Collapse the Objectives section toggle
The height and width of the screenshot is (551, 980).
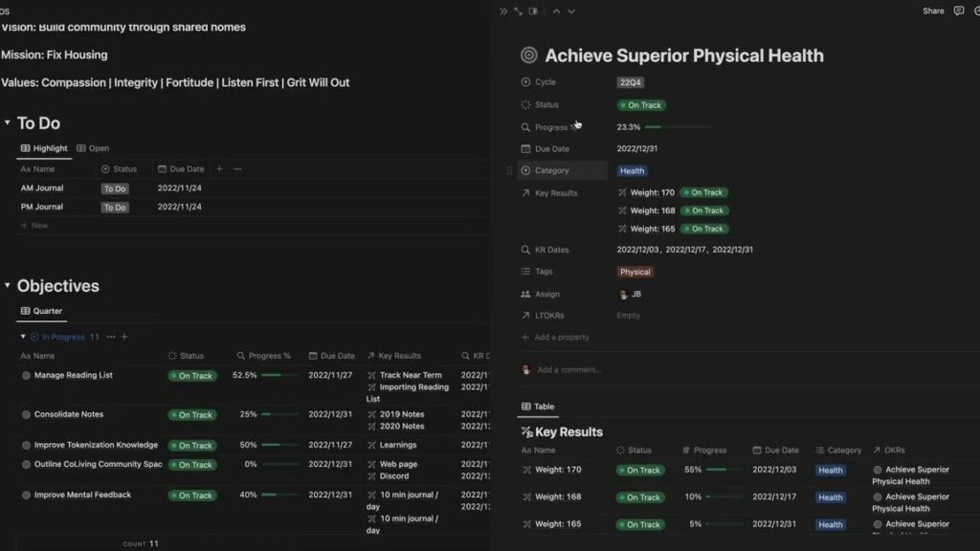point(8,286)
